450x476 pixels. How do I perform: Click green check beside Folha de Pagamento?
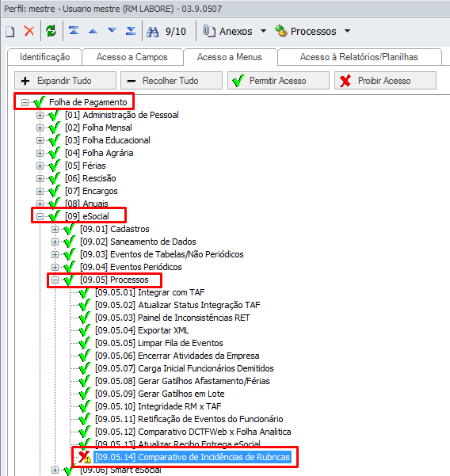point(40,102)
